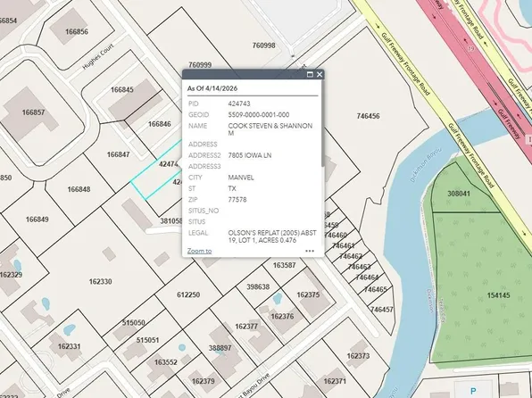Select parcel 746456 on the map
532x398 pixels.
coord(368,116)
